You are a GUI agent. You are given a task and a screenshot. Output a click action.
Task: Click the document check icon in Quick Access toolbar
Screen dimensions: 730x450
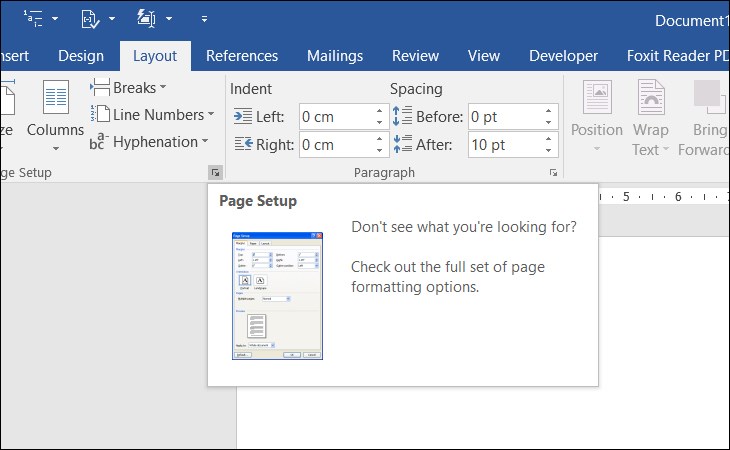90,19
